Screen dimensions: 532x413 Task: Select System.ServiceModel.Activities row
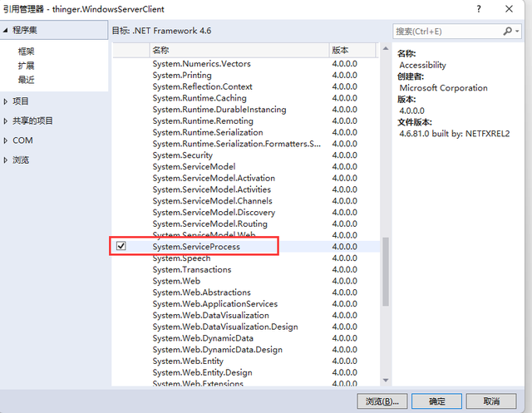tap(246, 189)
